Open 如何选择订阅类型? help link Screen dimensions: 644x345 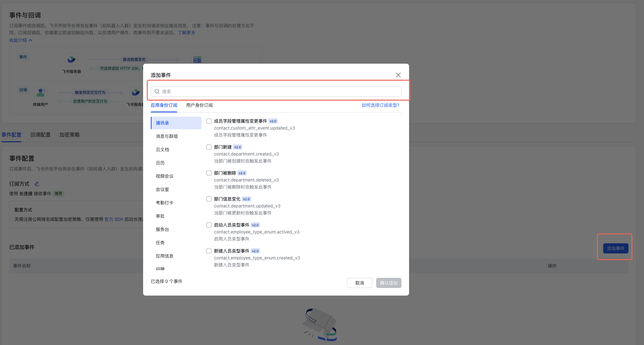(380, 105)
